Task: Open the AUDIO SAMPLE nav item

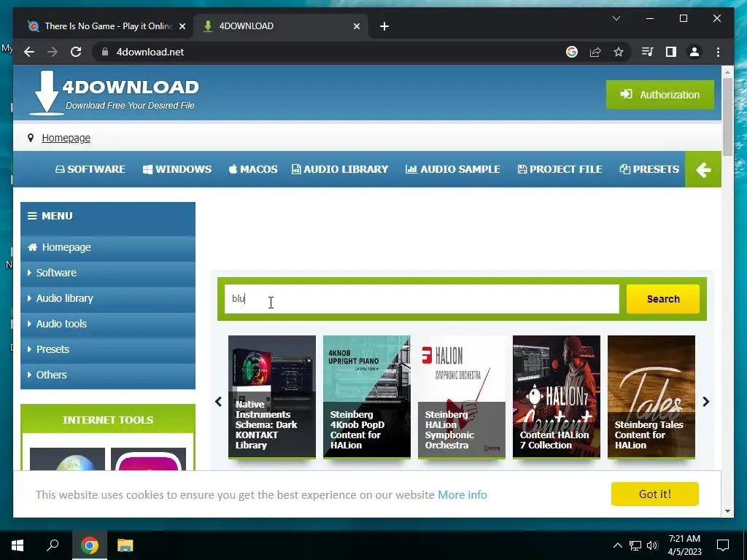Action: (452, 169)
